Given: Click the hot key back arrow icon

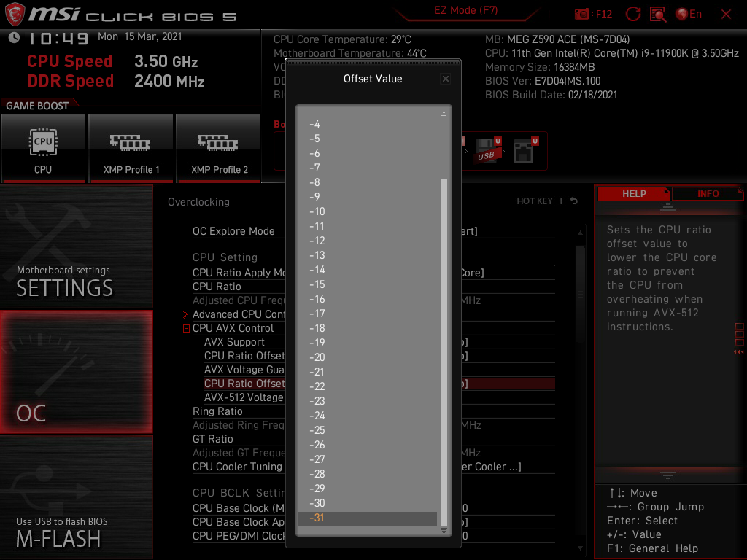Looking at the screenshot, I should 573,201.
